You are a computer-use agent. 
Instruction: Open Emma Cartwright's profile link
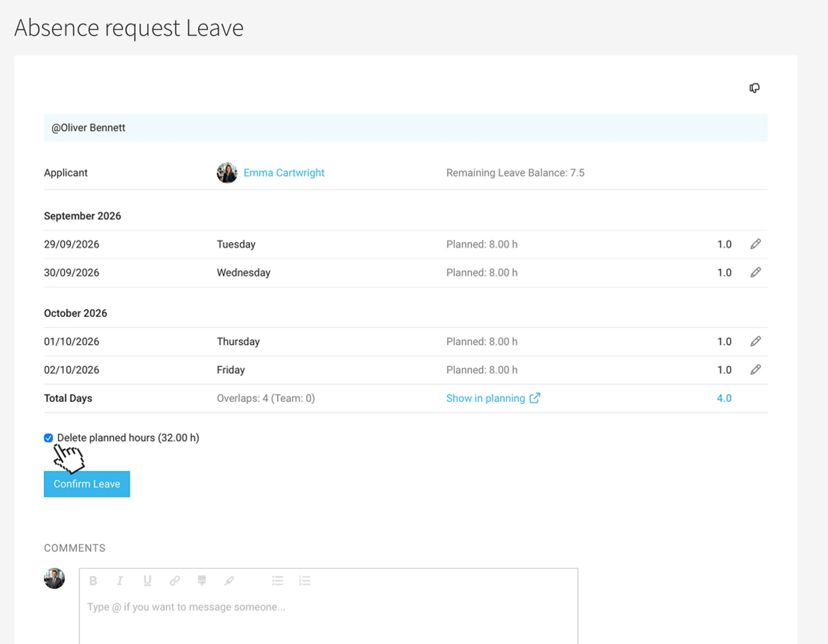[284, 173]
